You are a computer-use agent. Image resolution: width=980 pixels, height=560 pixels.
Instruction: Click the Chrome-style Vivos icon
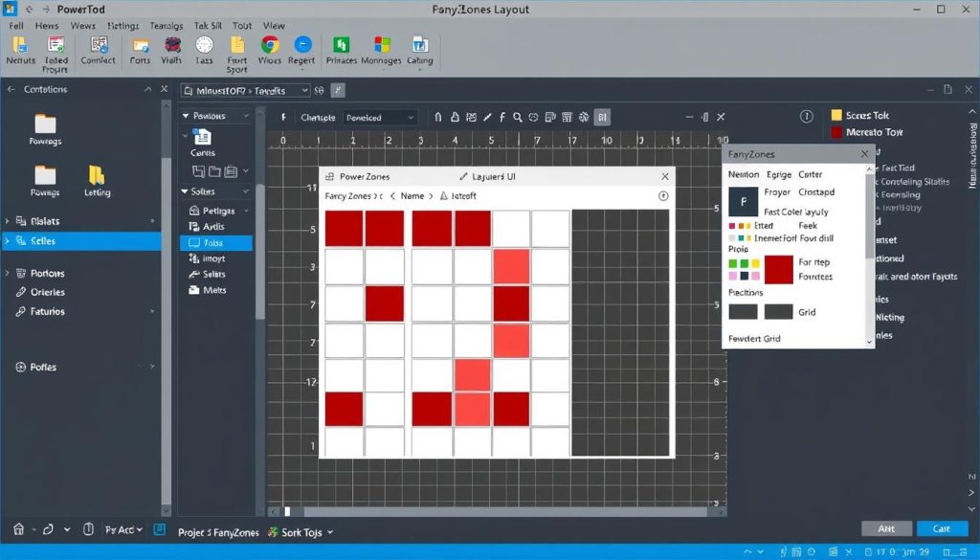coord(270,45)
